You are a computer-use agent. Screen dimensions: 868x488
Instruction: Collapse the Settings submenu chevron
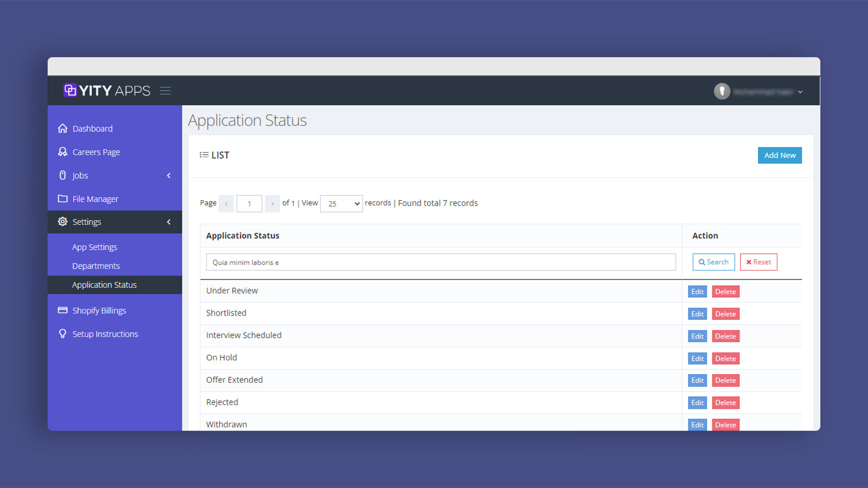pyautogui.click(x=169, y=222)
